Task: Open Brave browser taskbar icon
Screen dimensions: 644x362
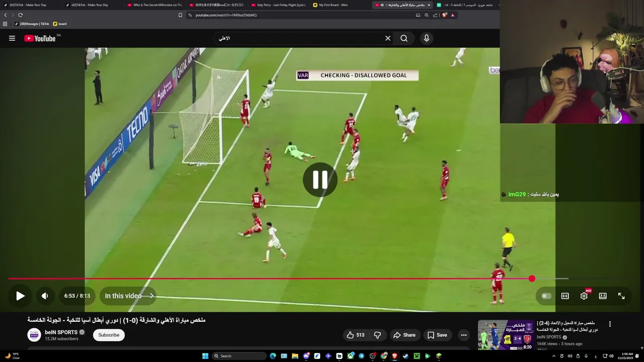Action: [x=394, y=356]
